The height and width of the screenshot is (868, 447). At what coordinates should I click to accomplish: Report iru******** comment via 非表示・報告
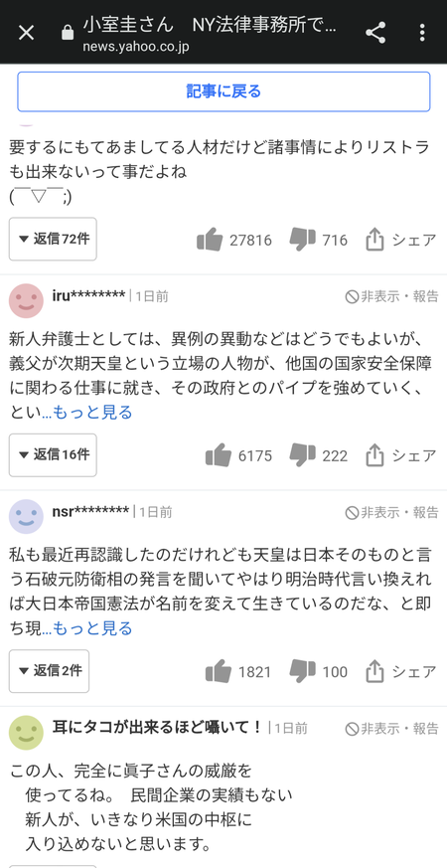(x=391, y=296)
